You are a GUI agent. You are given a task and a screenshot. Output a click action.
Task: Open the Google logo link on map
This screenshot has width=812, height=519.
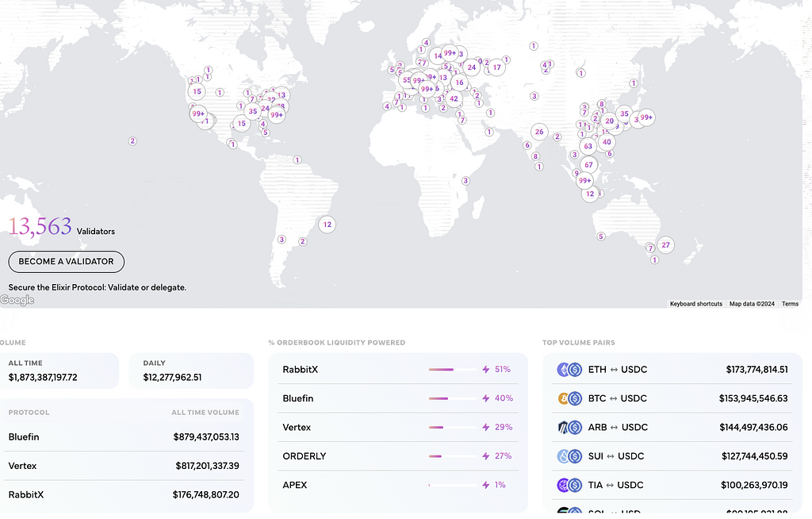click(17, 300)
